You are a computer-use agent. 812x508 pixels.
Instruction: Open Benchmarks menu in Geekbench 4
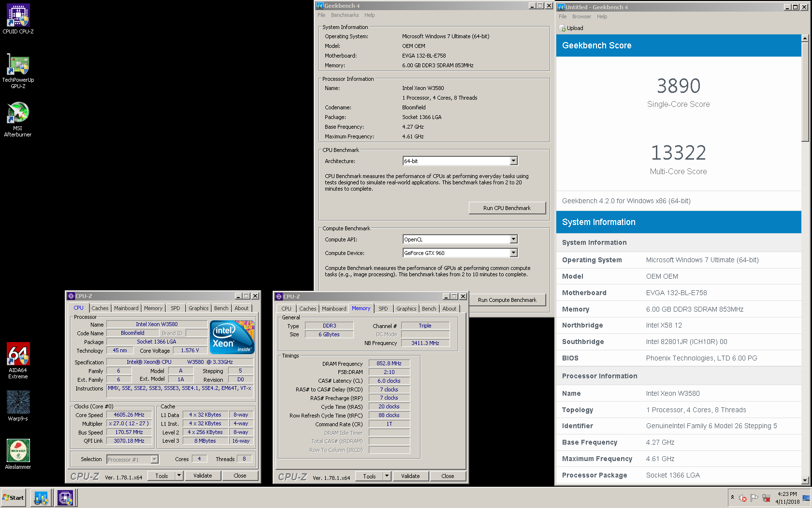(345, 15)
